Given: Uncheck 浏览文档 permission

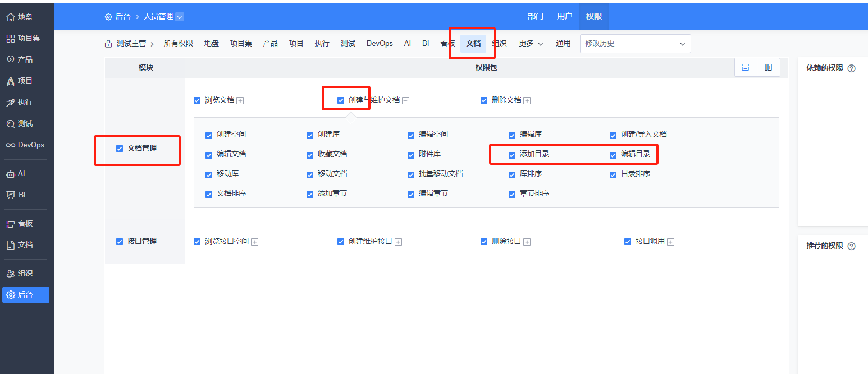Looking at the screenshot, I should pos(197,100).
